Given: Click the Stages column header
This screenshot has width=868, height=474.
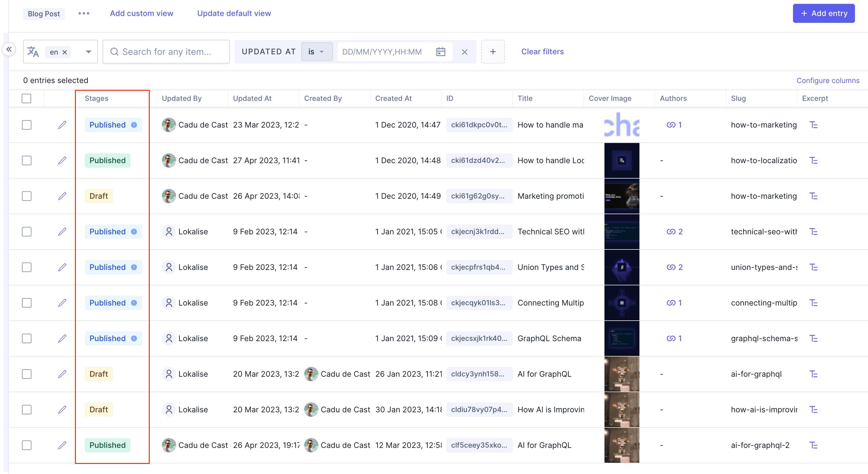Looking at the screenshot, I should coord(96,98).
